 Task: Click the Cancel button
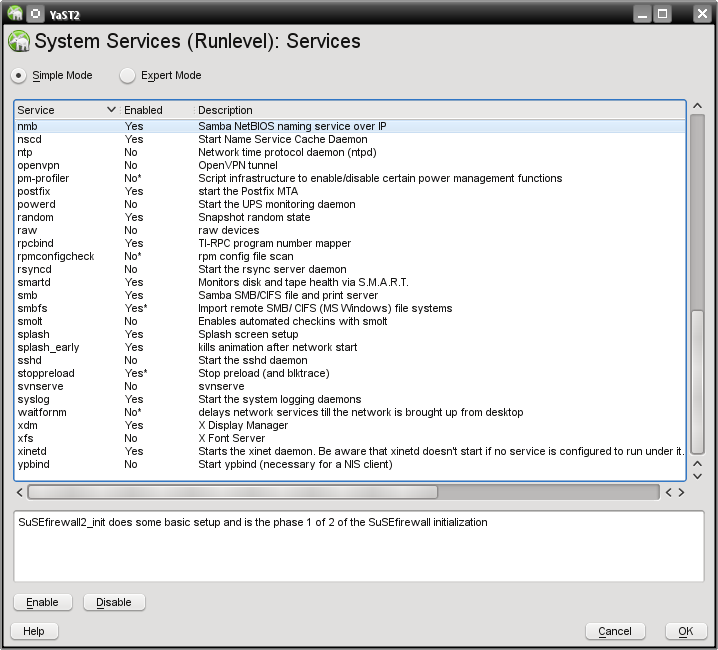[615, 631]
